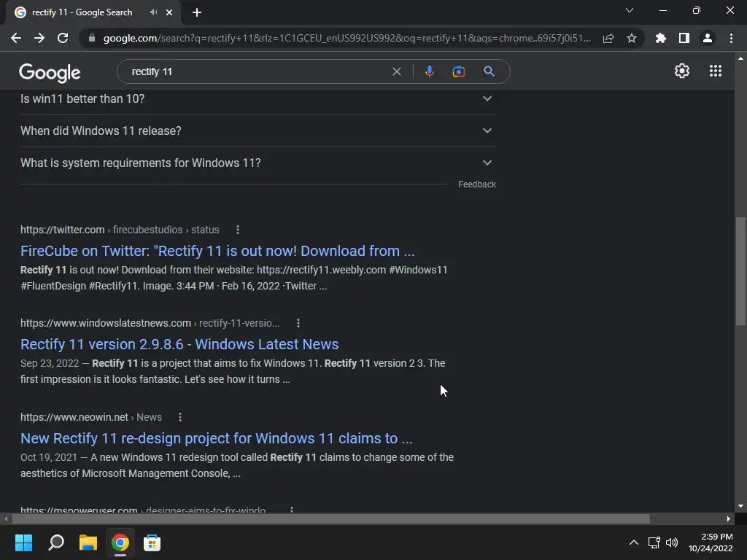
Task: Open options for neowin result
Action: pyautogui.click(x=180, y=417)
